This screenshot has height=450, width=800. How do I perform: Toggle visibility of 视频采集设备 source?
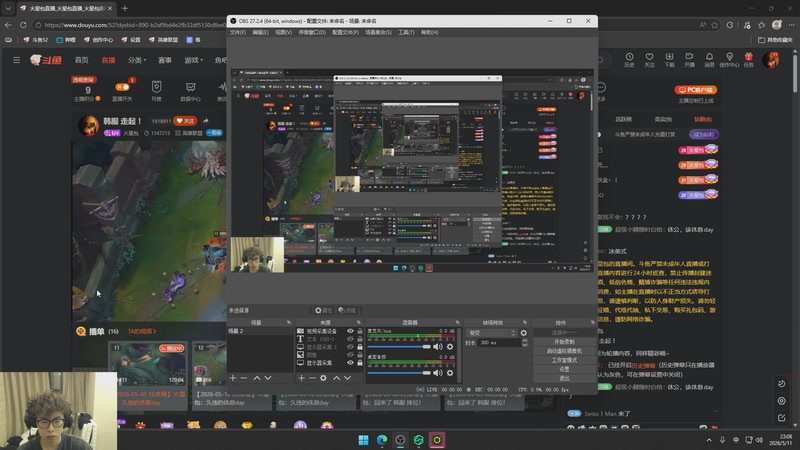351,331
